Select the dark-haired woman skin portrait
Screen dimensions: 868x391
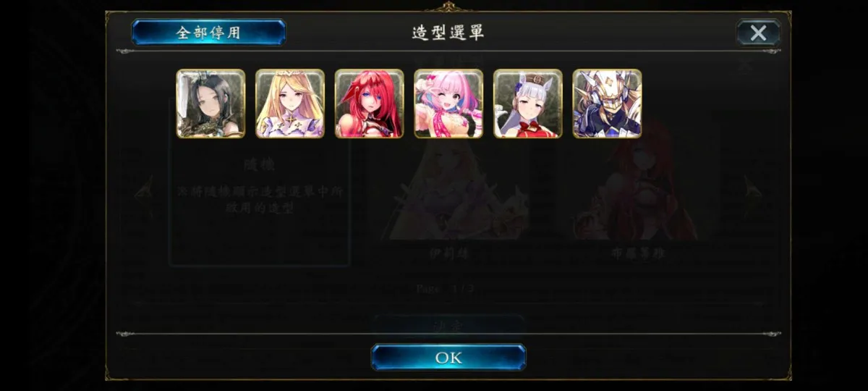tap(210, 104)
